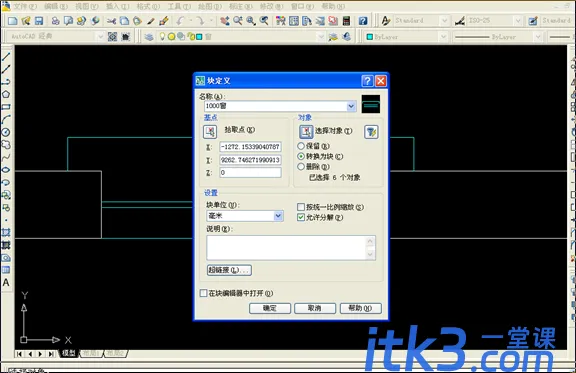Click the Cut scissors icon
This screenshot has height=373, width=576.
coord(111,21)
